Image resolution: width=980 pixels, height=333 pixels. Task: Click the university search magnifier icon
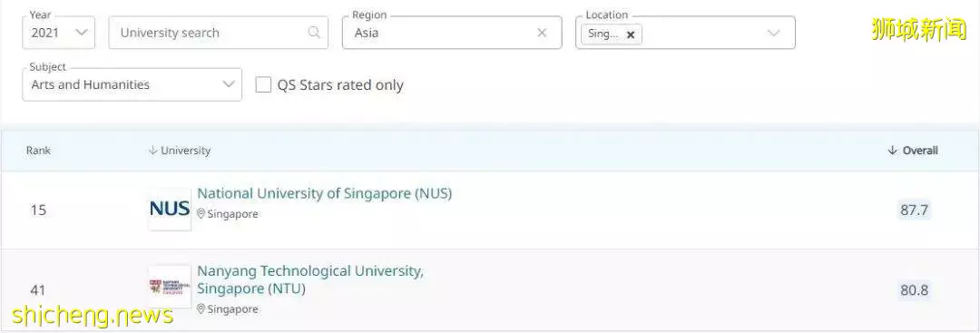314,33
